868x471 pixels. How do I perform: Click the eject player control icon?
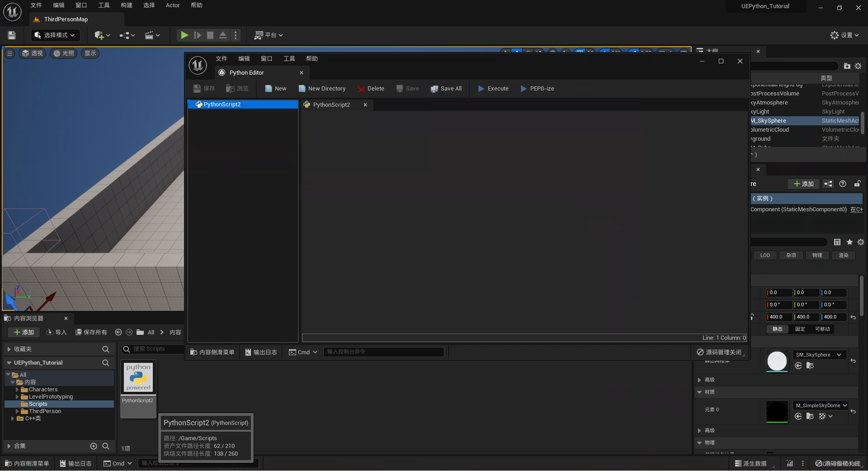coord(223,35)
